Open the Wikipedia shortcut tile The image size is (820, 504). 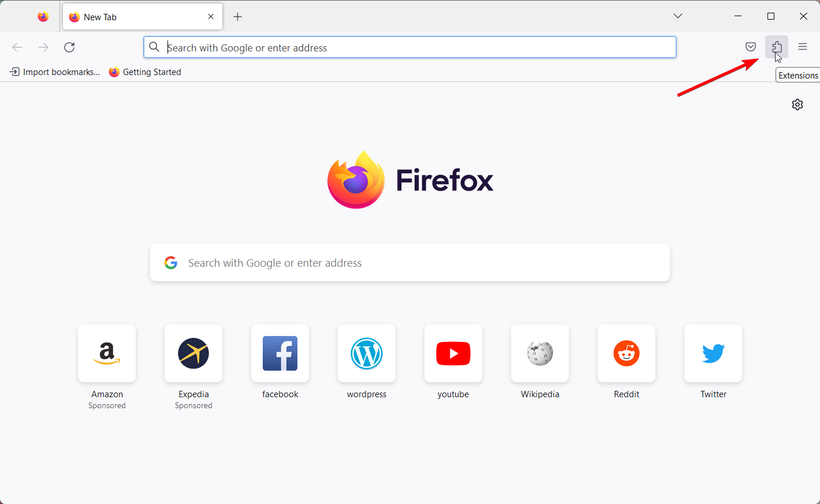tap(539, 353)
